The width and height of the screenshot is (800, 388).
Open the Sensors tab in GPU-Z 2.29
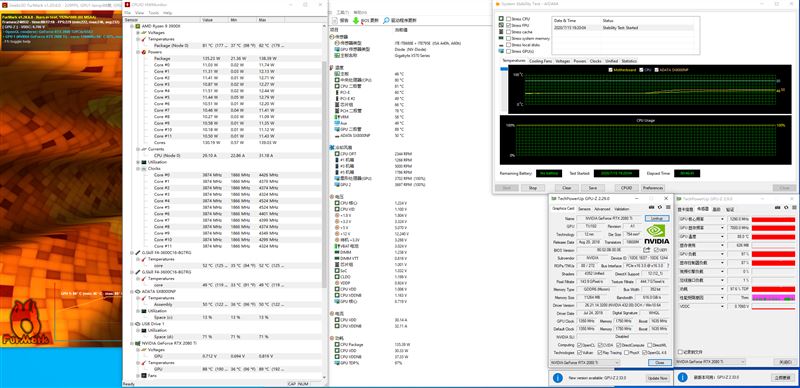click(584, 209)
